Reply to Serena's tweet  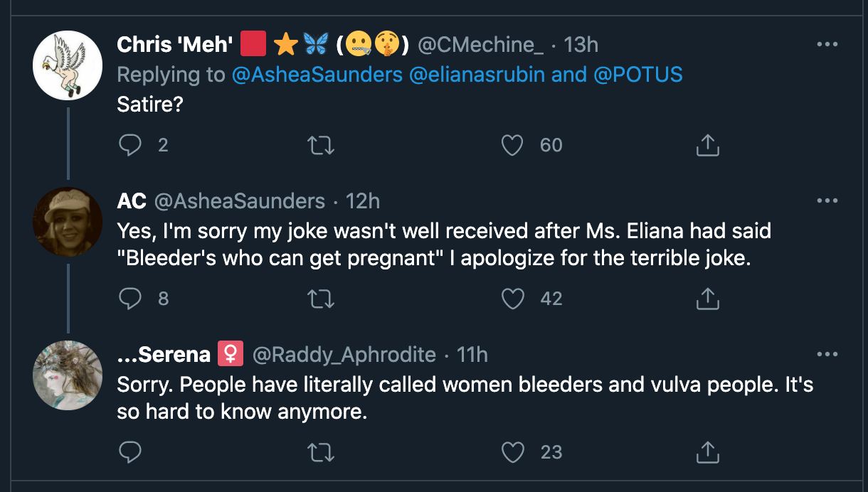[x=129, y=452]
